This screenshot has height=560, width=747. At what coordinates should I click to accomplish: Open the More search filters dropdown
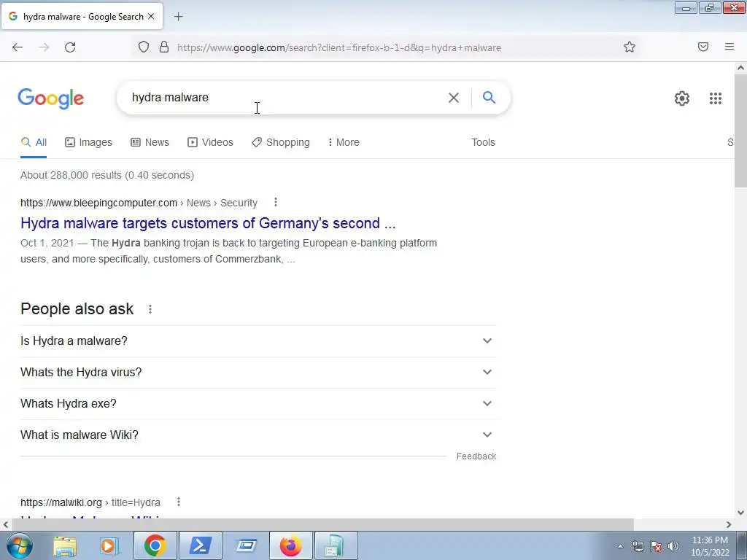344,142
